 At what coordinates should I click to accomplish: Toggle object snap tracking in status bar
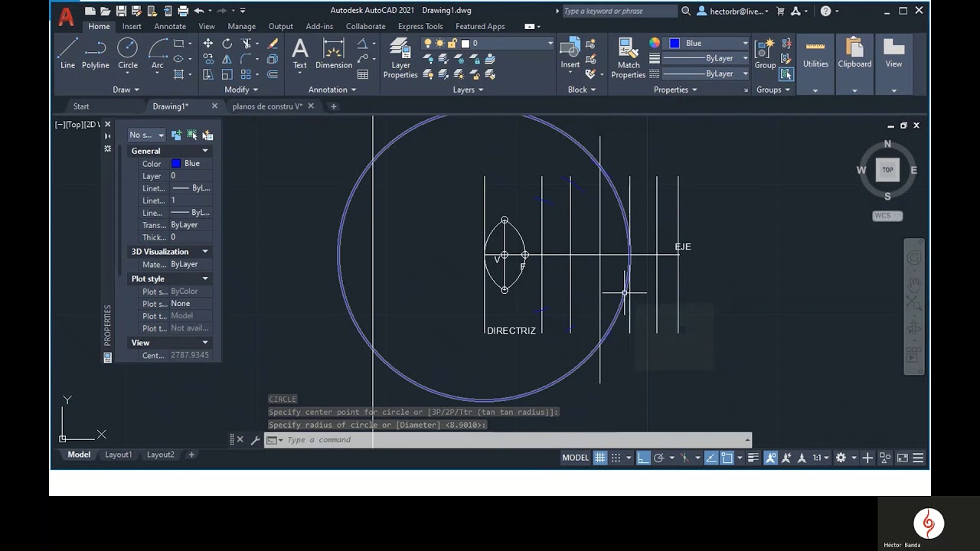pos(711,458)
